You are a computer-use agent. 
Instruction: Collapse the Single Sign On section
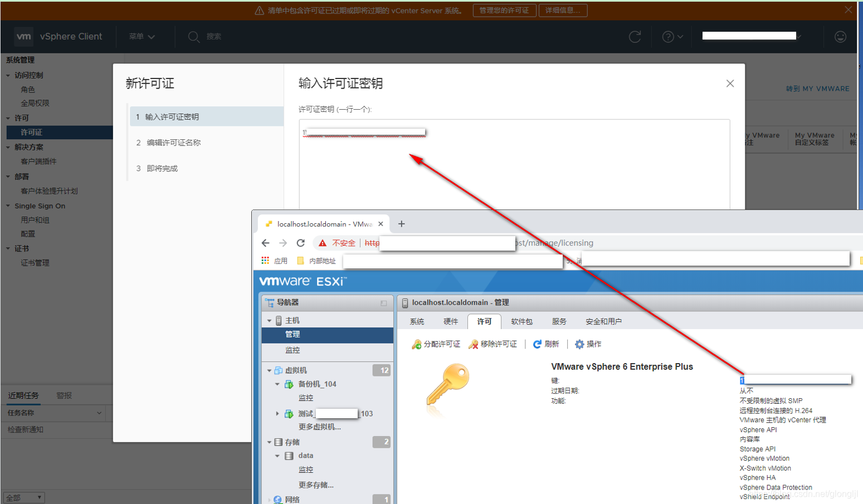click(x=8, y=205)
